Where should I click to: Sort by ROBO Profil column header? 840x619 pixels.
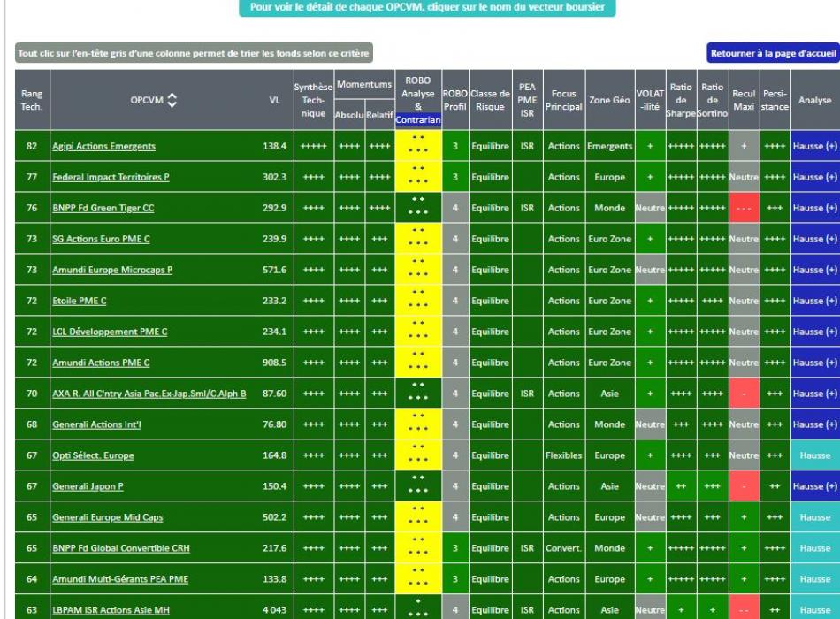(x=454, y=100)
